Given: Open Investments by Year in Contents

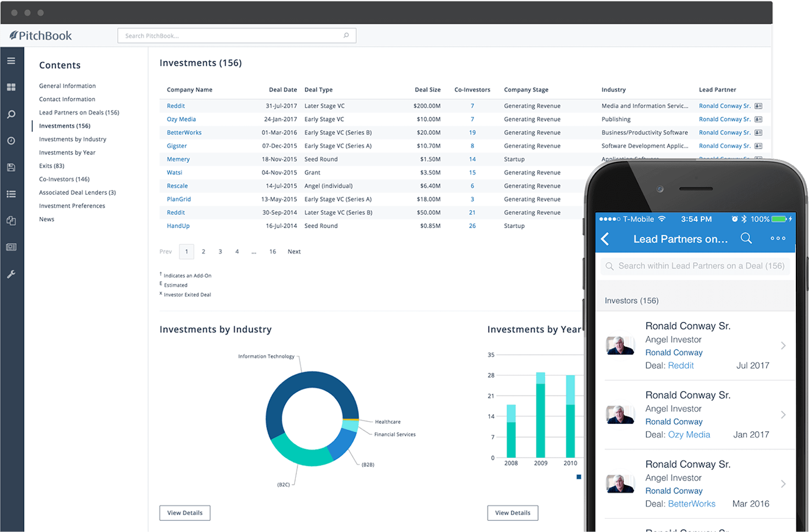Looking at the screenshot, I should [x=67, y=153].
